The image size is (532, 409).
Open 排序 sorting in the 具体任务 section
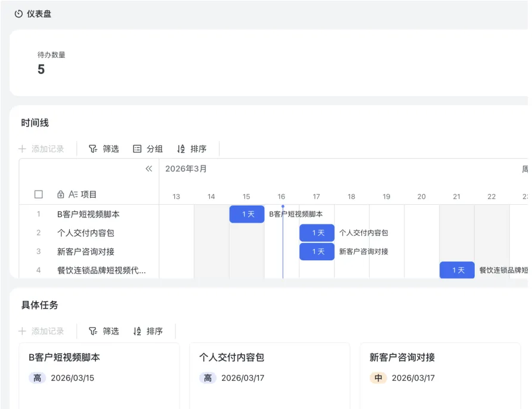pos(148,331)
